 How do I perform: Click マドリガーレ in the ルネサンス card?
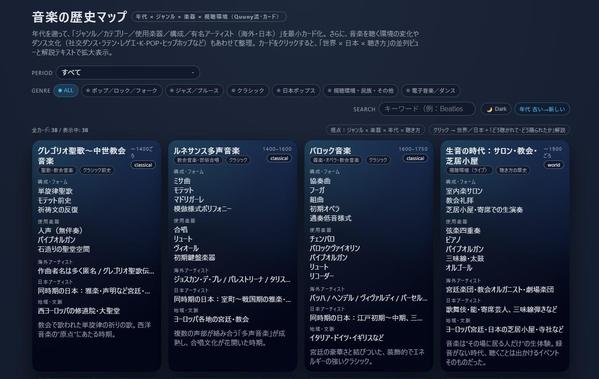189,199
